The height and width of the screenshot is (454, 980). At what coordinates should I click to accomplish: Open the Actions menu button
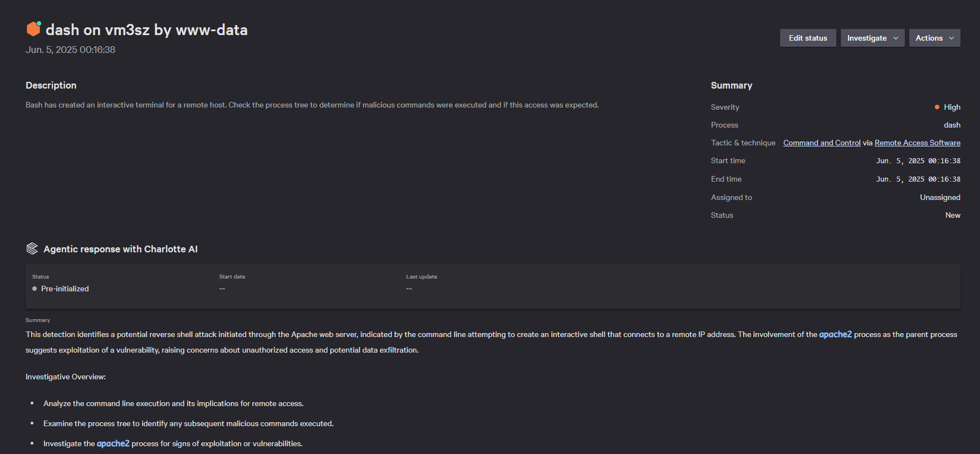click(x=929, y=38)
